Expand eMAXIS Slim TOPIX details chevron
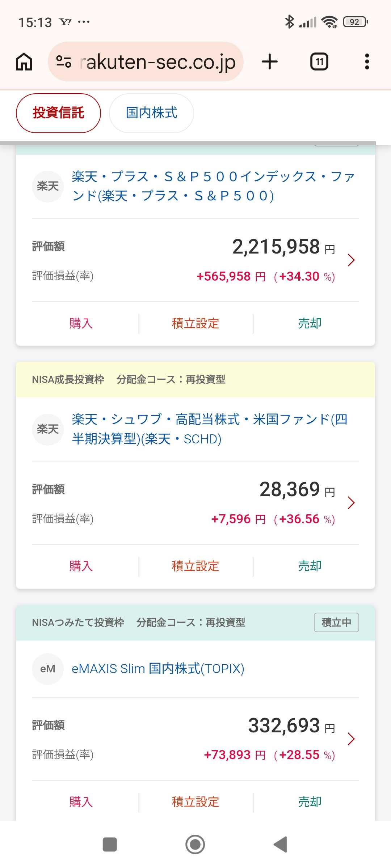391x868 pixels. (351, 739)
